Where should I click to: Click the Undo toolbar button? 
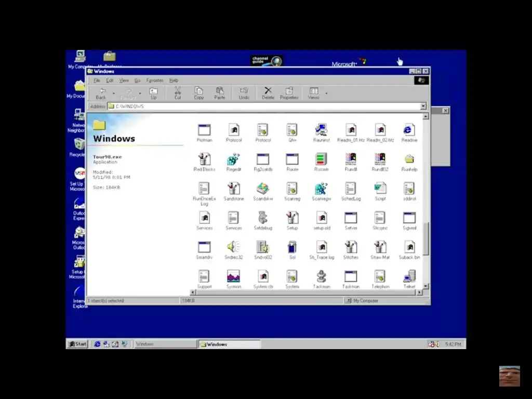pyautogui.click(x=244, y=94)
